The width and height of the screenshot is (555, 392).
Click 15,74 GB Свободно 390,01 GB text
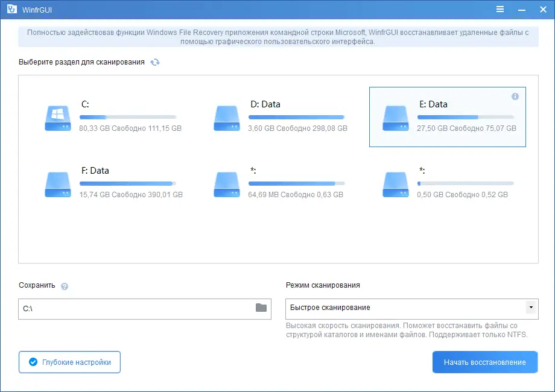pos(131,195)
